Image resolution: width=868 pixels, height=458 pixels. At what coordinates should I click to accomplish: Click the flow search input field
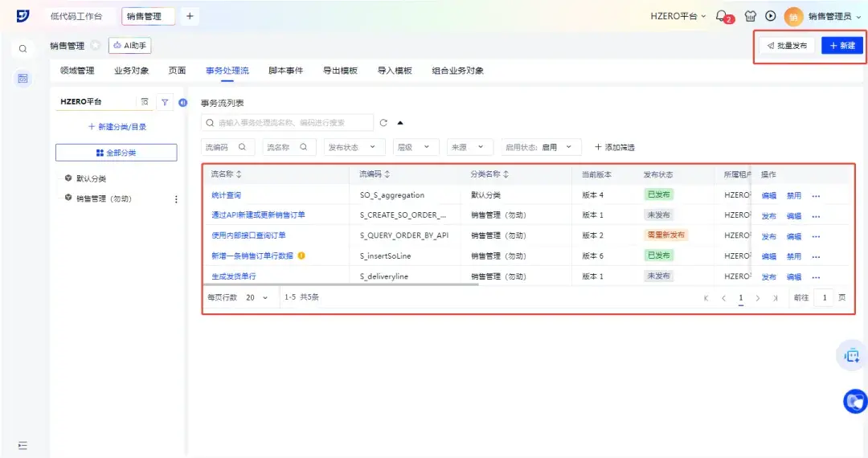(x=289, y=123)
